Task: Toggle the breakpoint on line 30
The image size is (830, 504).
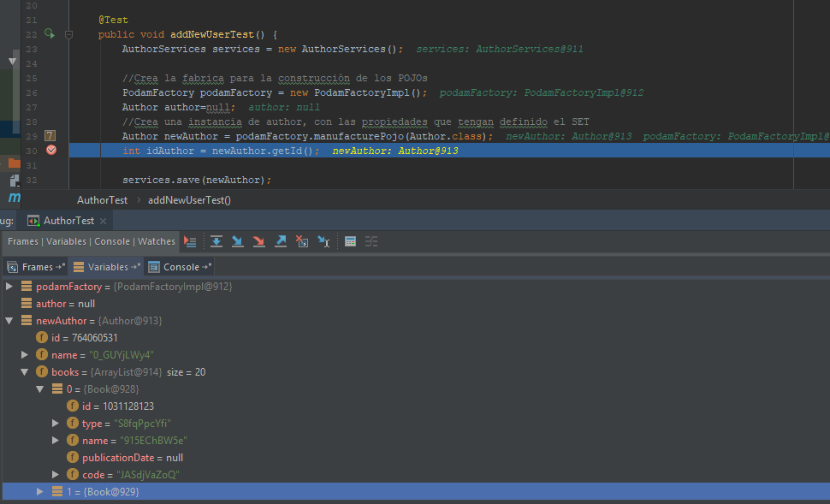Action: 50,150
